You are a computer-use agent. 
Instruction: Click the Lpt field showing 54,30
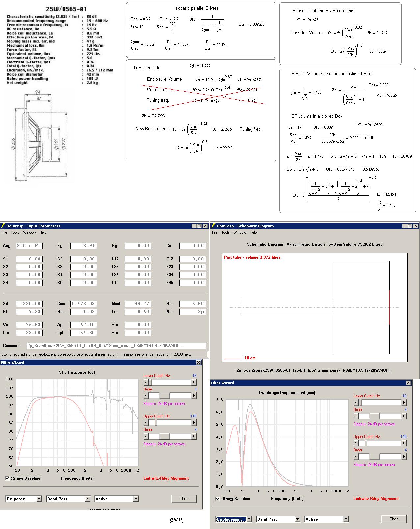[x=84, y=333]
